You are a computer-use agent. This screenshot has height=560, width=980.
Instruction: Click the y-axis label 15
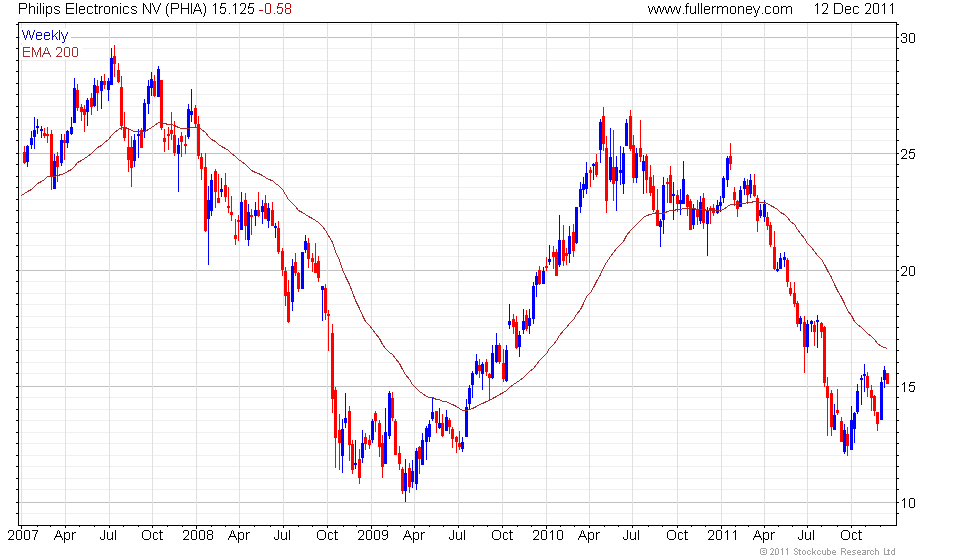tap(908, 387)
